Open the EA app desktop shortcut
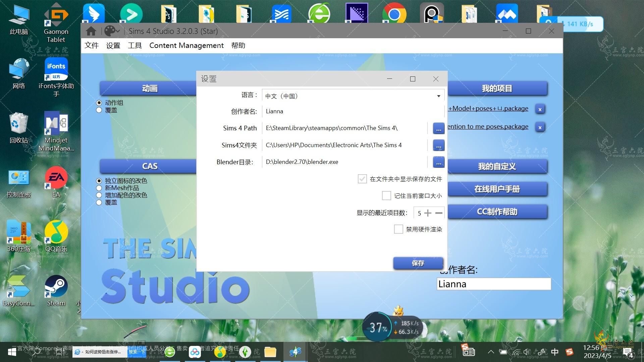Image resolution: width=644 pixels, height=362 pixels. coord(56,182)
